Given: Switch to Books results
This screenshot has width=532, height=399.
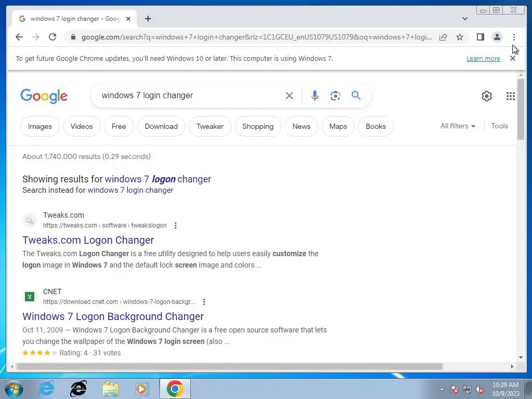Looking at the screenshot, I should tap(376, 126).
